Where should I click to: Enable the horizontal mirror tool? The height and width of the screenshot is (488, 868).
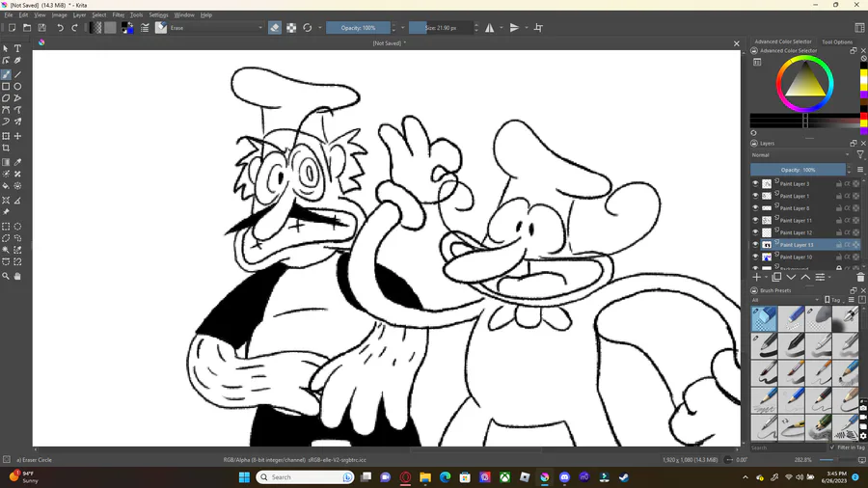pos(490,28)
